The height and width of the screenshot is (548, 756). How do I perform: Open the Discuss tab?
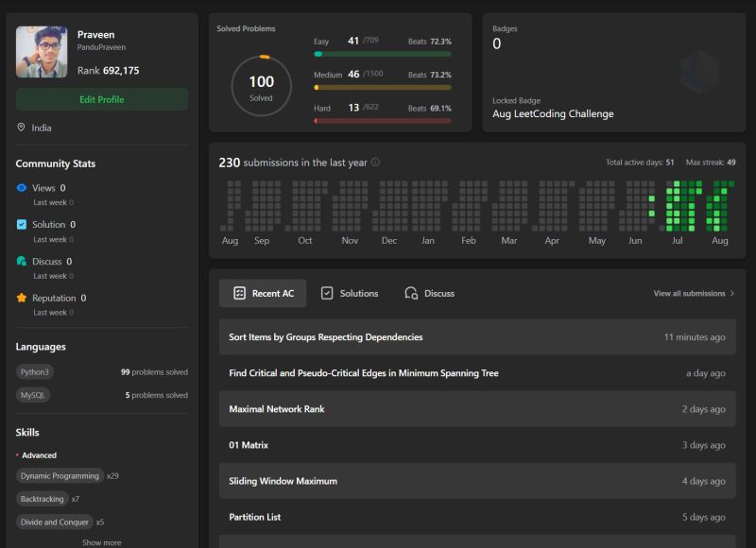coord(430,293)
